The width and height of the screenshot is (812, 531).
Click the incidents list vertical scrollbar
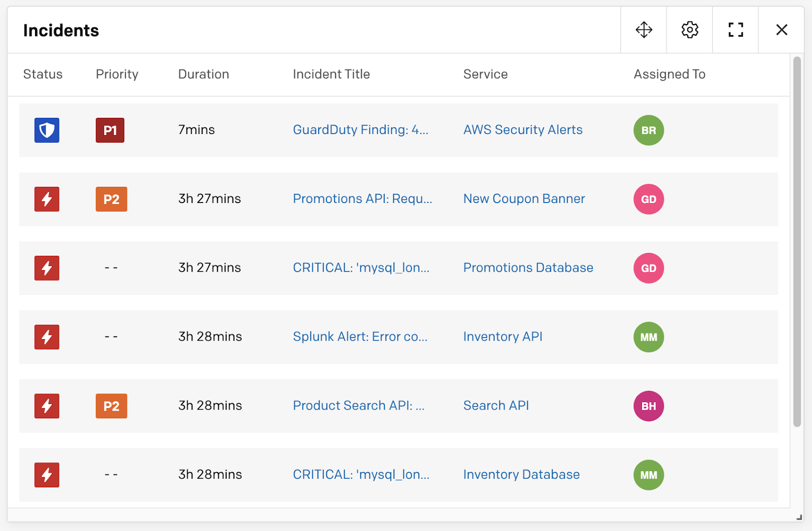click(797, 242)
